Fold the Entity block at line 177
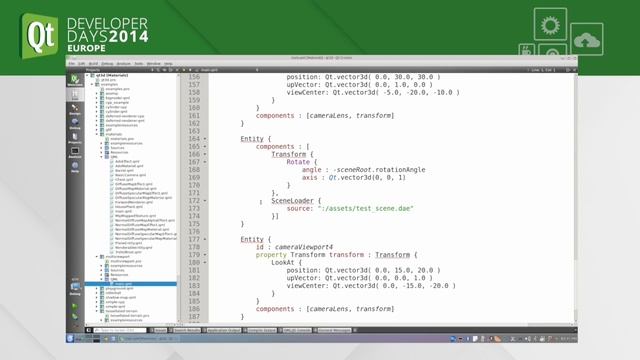640x360 pixels. click(205, 240)
